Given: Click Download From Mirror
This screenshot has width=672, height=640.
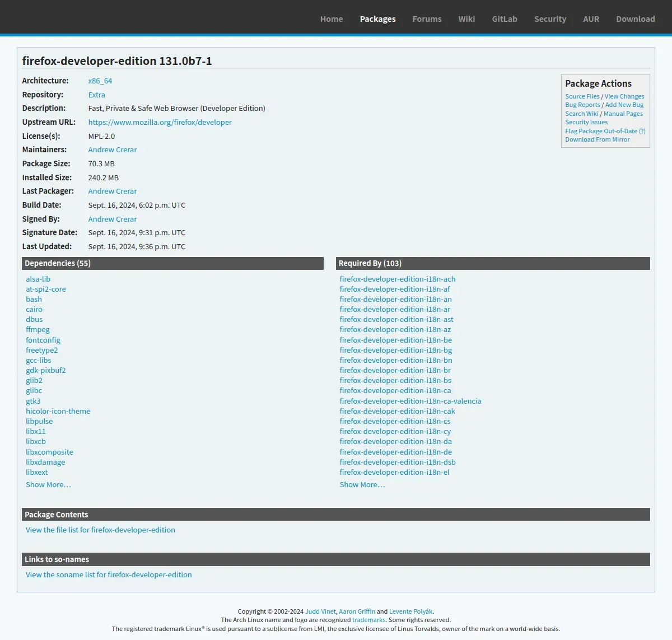Looking at the screenshot, I should click(598, 139).
